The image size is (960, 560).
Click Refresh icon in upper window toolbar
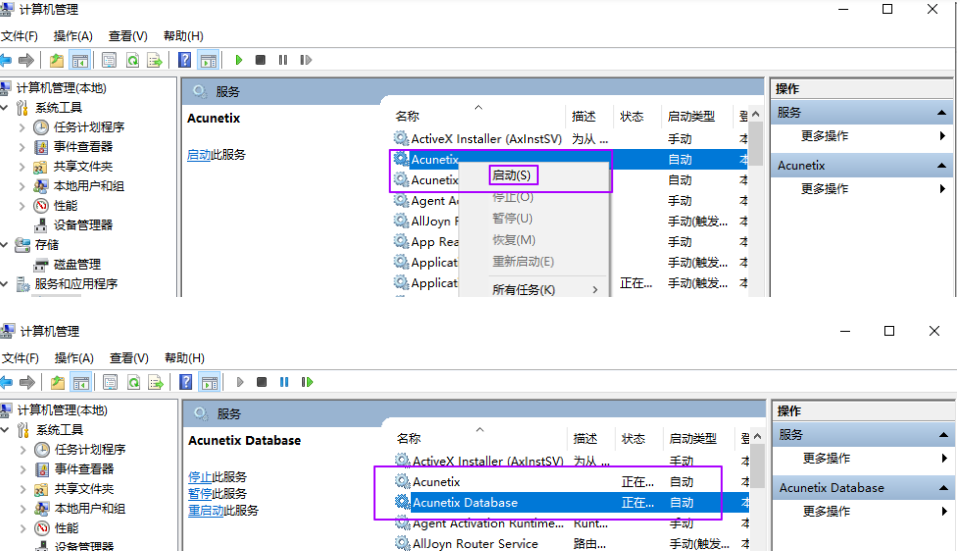[x=132, y=60]
